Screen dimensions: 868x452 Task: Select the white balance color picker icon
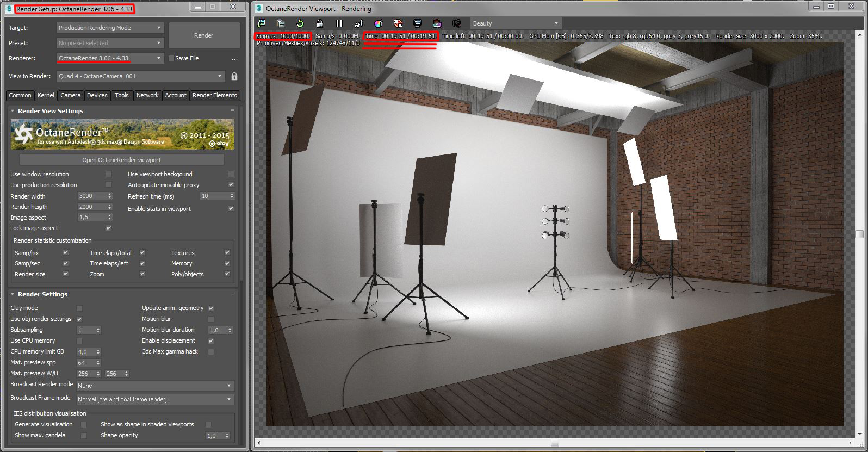tap(379, 23)
